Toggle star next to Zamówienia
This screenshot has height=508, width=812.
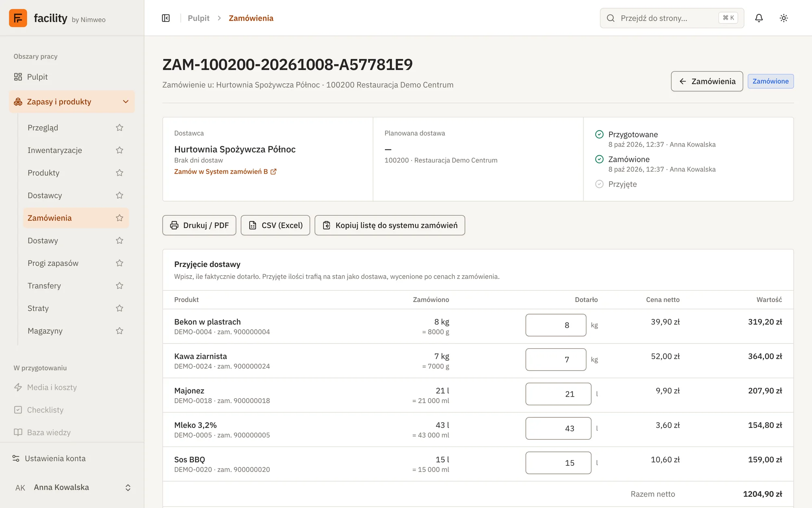119,218
